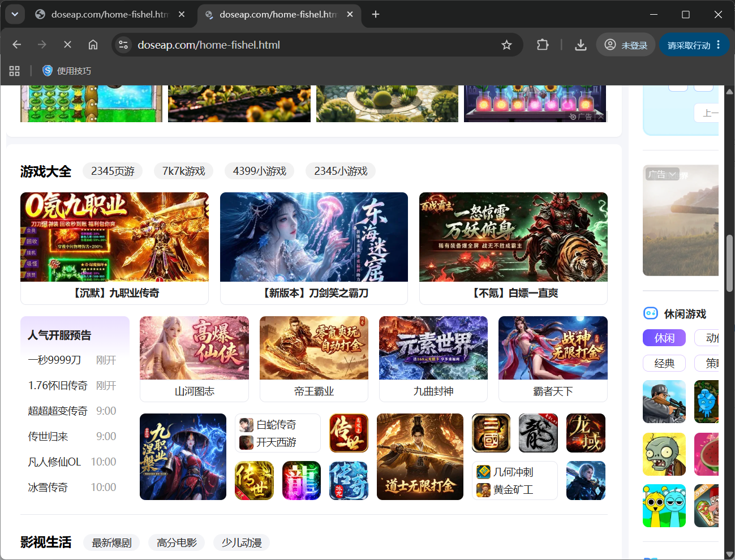Expand the 广告 dropdown on sidebar ad
Image resolution: width=735 pixels, height=560 pixels.
[x=662, y=174]
